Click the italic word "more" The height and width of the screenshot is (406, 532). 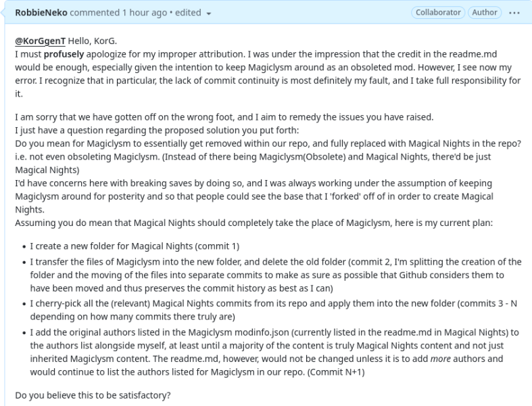440,359
